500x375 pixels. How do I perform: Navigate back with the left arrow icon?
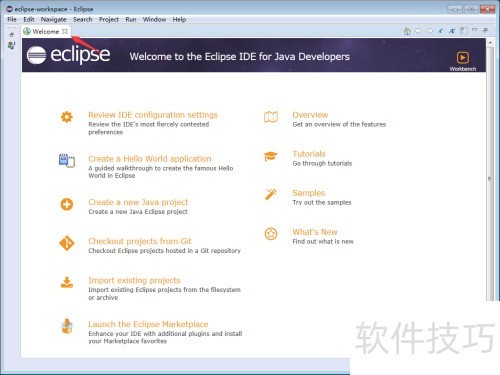coord(418,31)
